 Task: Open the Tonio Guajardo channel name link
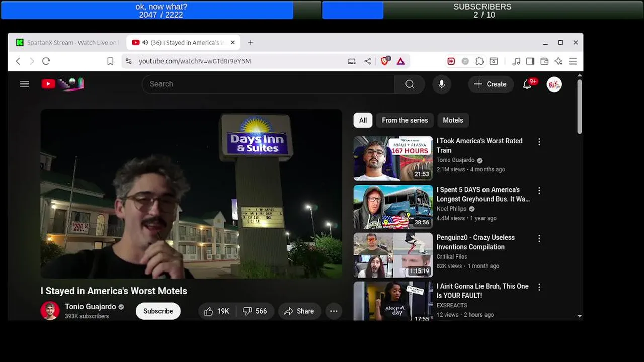coord(91,307)
